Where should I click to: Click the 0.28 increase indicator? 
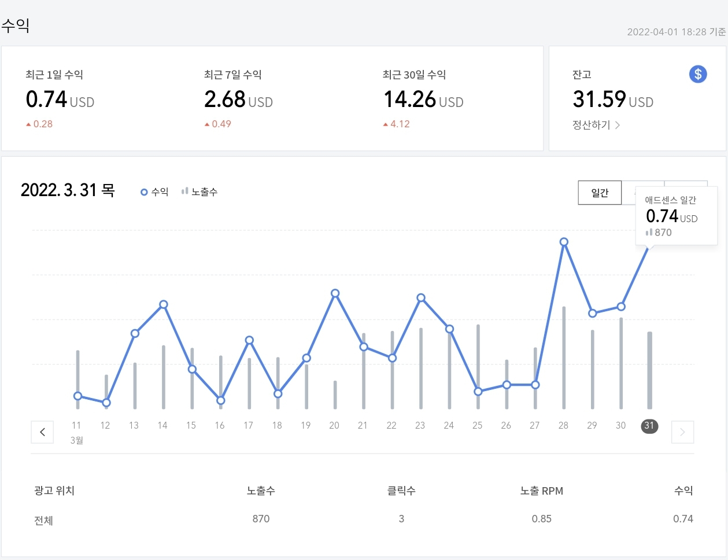(x=39, y=124)
